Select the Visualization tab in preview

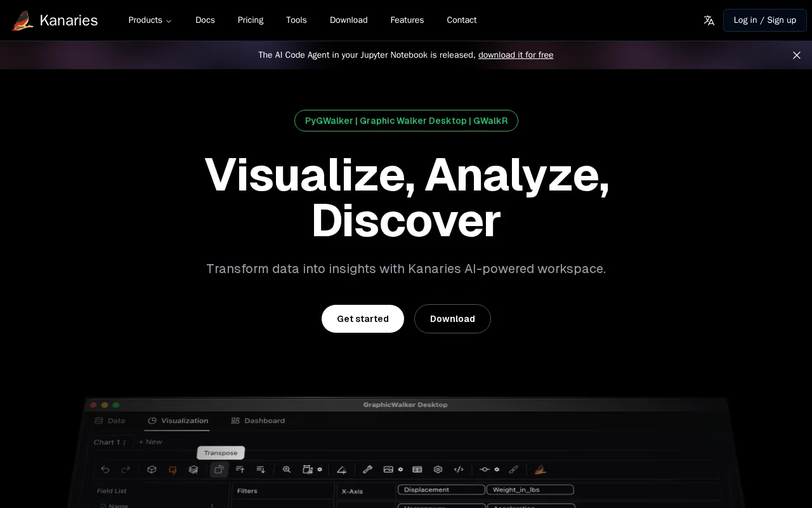[178, 420]
